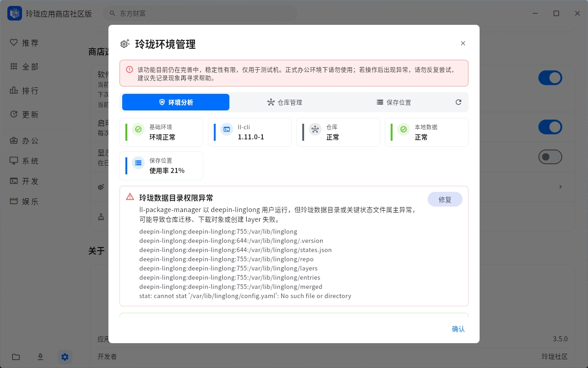Switch to the 保存位置 tab

(x=394, y=102)
